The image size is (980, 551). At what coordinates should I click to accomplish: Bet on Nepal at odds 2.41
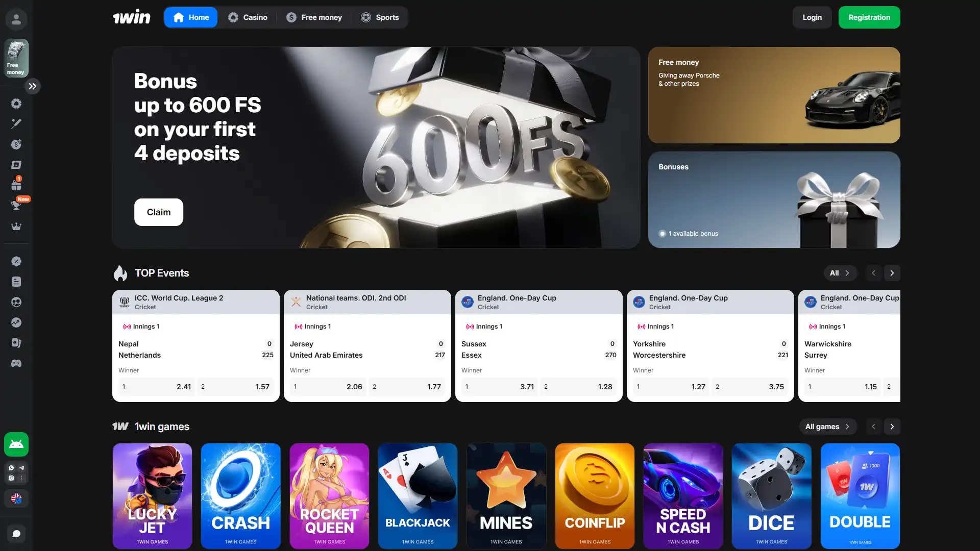click(156, 387)
